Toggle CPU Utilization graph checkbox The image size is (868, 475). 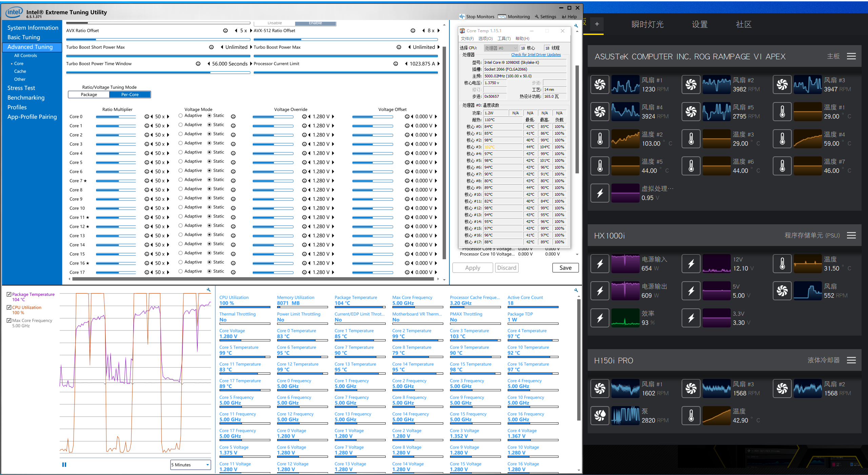pyautogui.click(x=9, y=307)
